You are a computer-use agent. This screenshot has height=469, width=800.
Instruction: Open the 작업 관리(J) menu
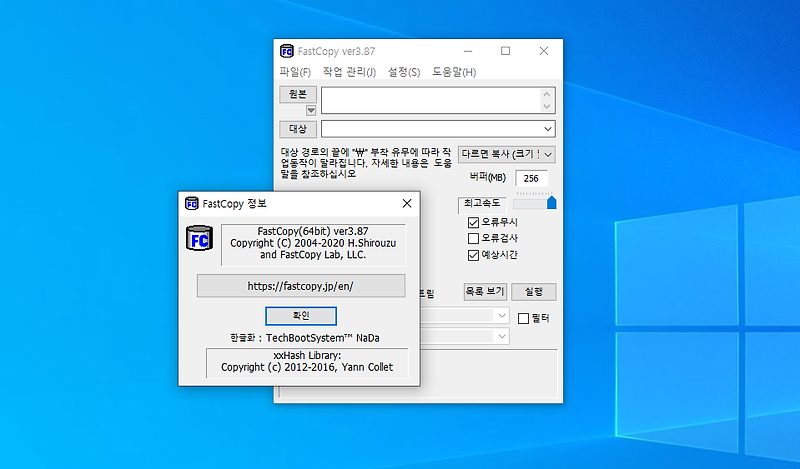tap(349, 72)
